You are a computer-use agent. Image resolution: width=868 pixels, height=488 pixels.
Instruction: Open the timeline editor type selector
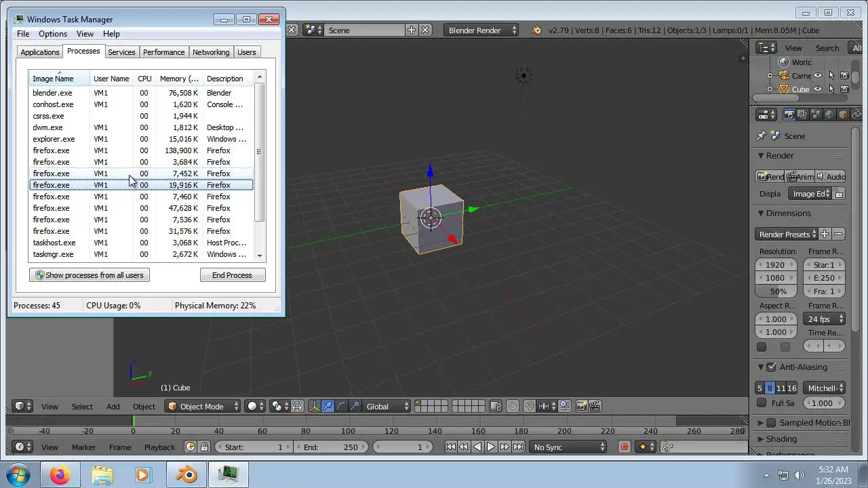[23, 447]
